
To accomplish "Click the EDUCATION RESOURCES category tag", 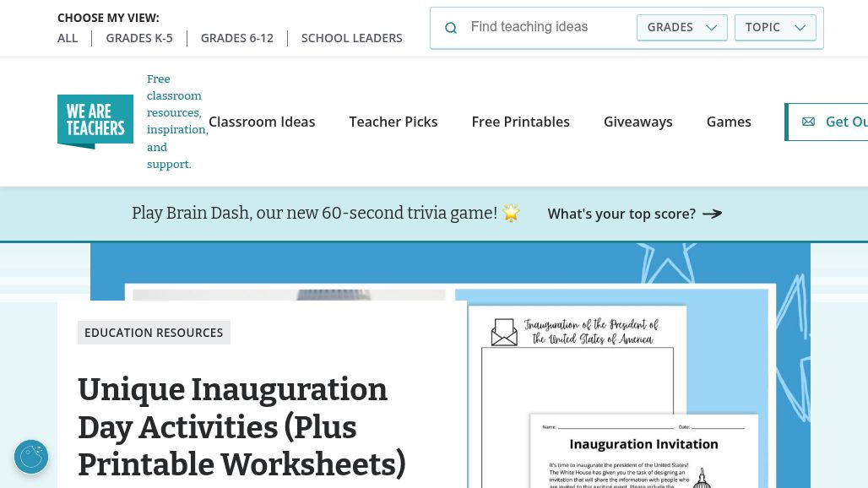I will pyautogui.click(x=154, y=333).
